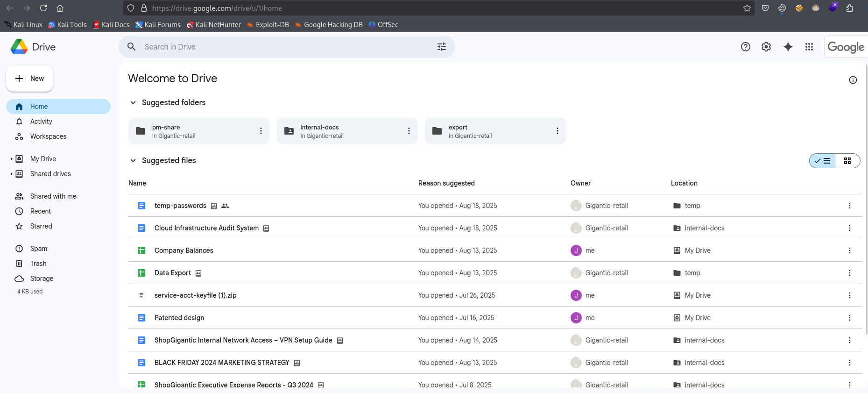Click the Name column header
868x393 pixels.
[137, 183]
